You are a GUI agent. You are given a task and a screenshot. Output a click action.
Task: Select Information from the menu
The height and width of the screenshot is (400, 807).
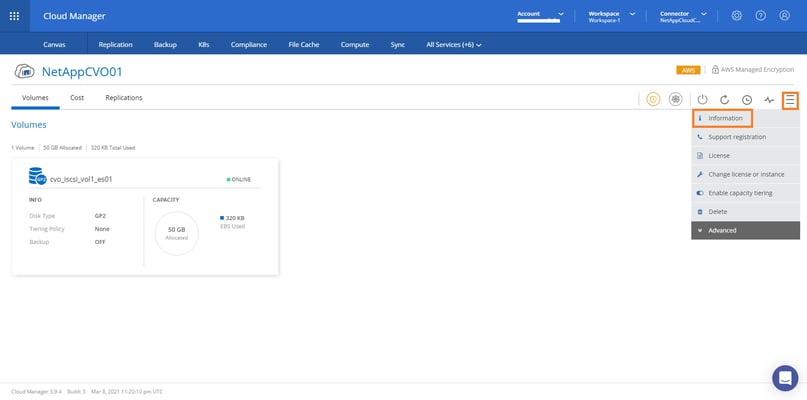click(x=724, y=118)
